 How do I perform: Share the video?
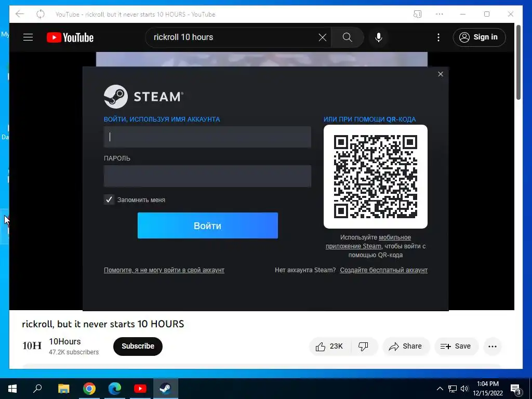[x=406, y=347]
